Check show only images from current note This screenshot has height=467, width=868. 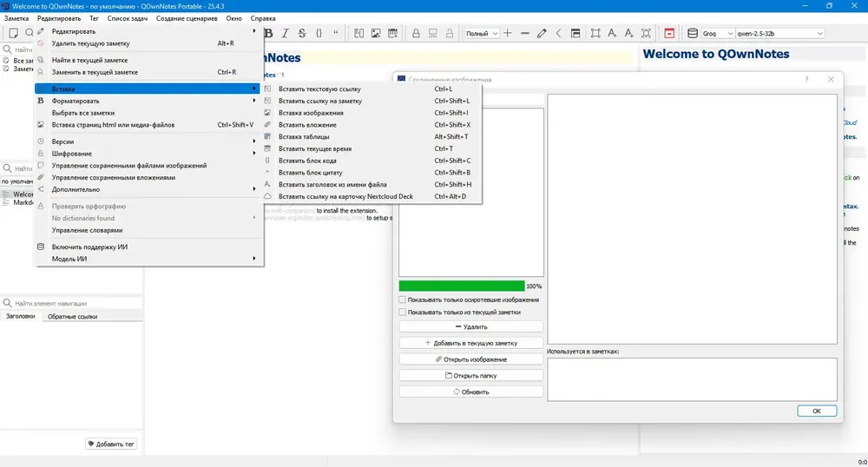[x=403, y=312]
